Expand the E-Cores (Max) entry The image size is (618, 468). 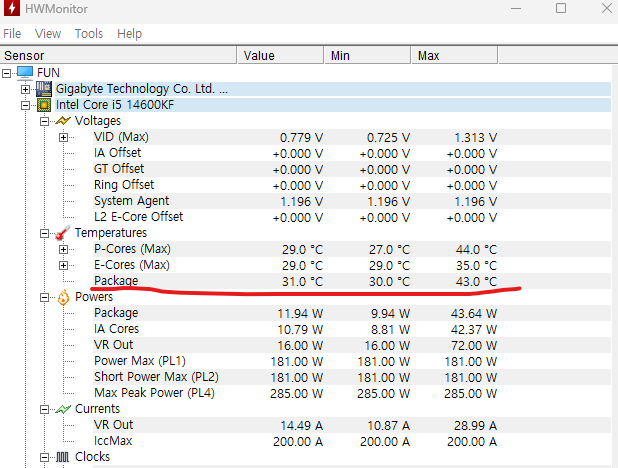(63, 265)
